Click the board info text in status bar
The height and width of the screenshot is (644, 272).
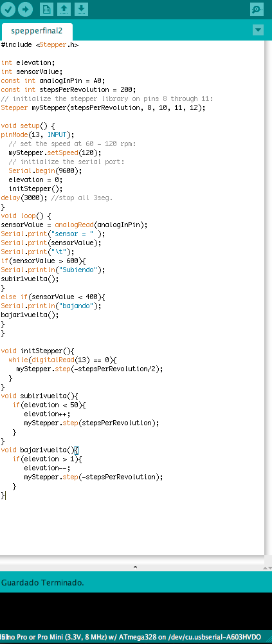pyautogui.click(x=131, y=637)
